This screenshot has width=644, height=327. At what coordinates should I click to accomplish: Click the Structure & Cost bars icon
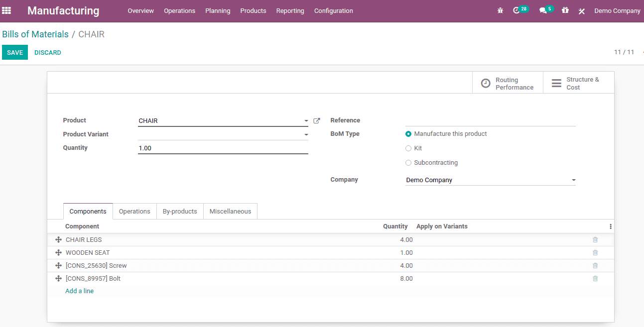[x=556, y=83]
